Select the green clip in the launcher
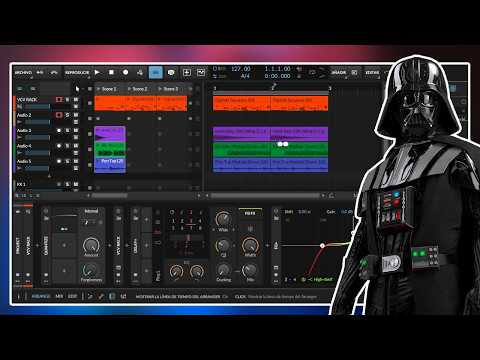480x360 pixels. point(110,149)
